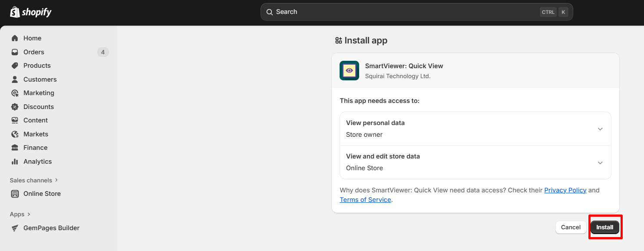644x251 pixels.
Task: Expand the Apps section in sidebar
Action: (x=20, y=214)
